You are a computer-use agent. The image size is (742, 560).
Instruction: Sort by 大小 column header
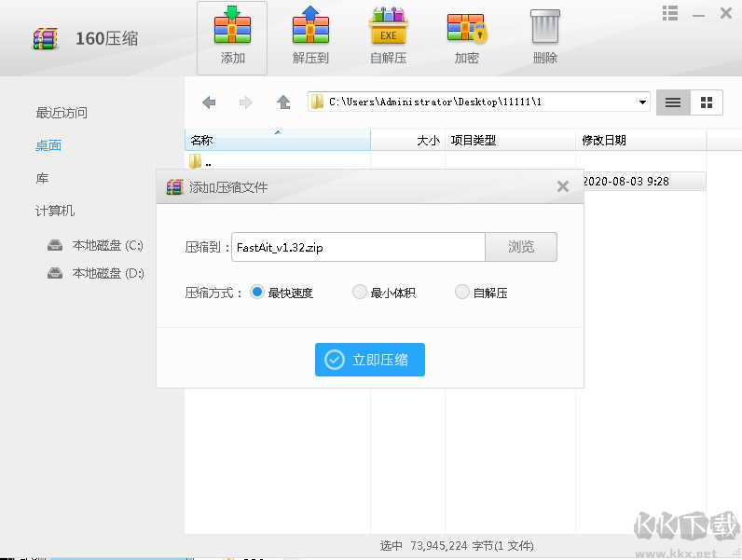point(407,140)
